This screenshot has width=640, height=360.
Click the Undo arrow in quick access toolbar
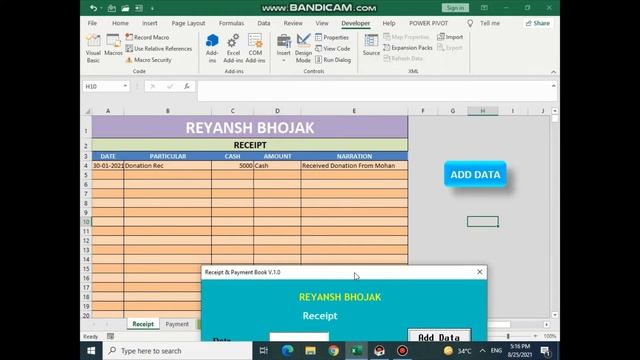tap(93, 8)
